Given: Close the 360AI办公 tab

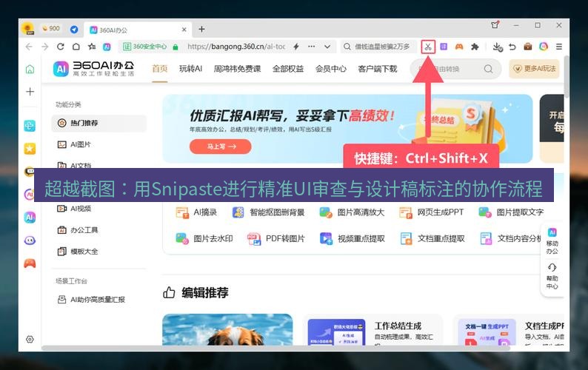Looking at the screenshot, I should coord(184,30).
